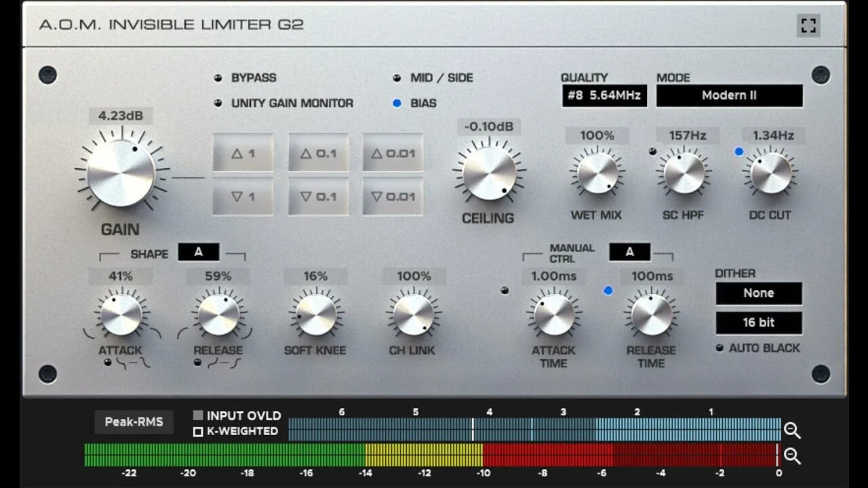Click the A.O.M. INVISIBLE LIMITER G2 title
Image resolution: width=868 pixels, height=488 pixels.
click(171, 25)
